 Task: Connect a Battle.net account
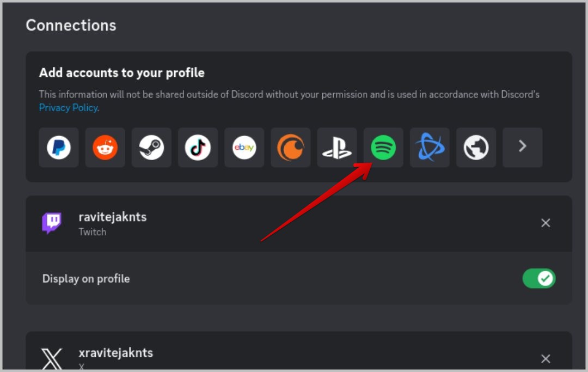(x=430, y=148)
